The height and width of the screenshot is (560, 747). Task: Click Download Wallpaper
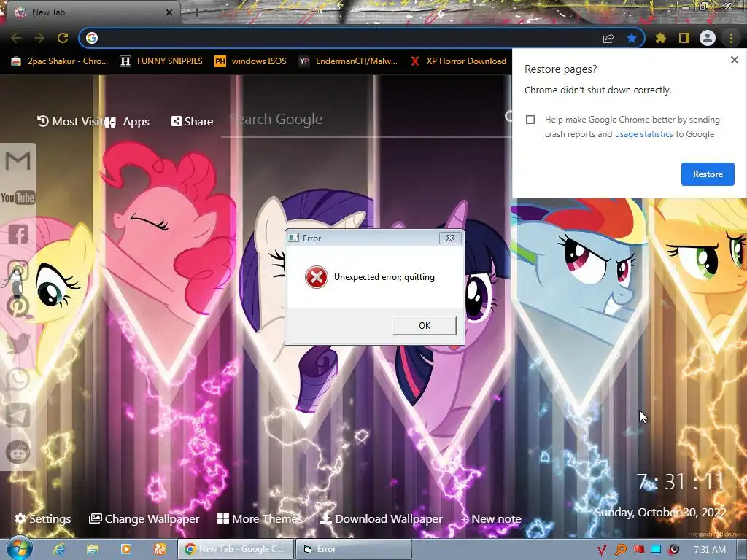point(381,518)
